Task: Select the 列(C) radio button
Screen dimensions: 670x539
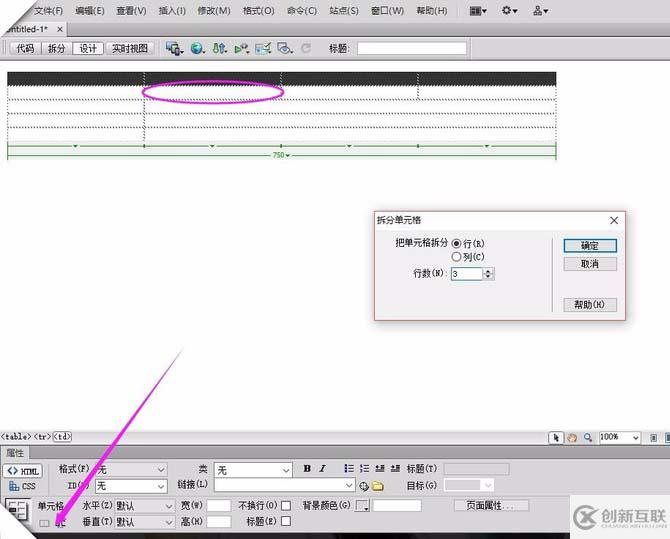Action: (x=456, y=257)
